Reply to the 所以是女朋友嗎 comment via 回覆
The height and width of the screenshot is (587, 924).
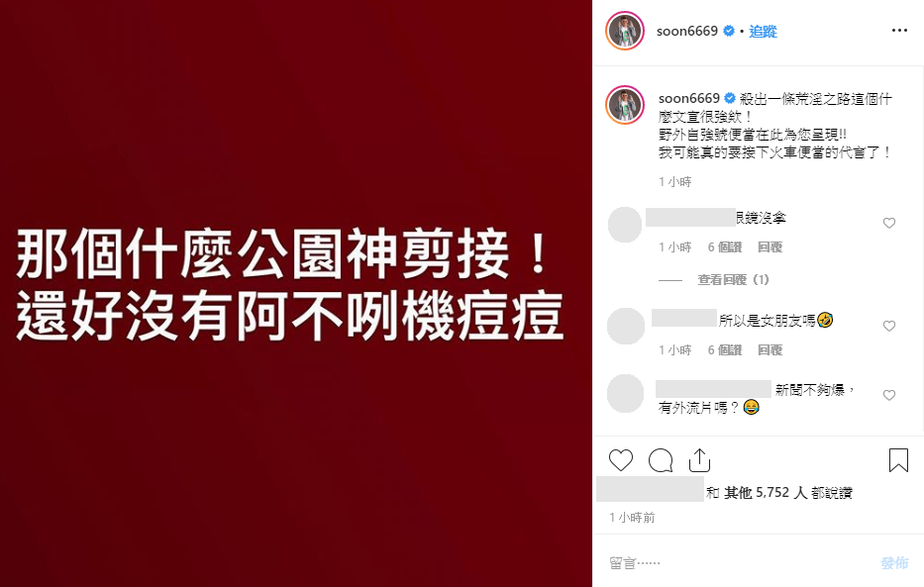click(x=770, y=350)
